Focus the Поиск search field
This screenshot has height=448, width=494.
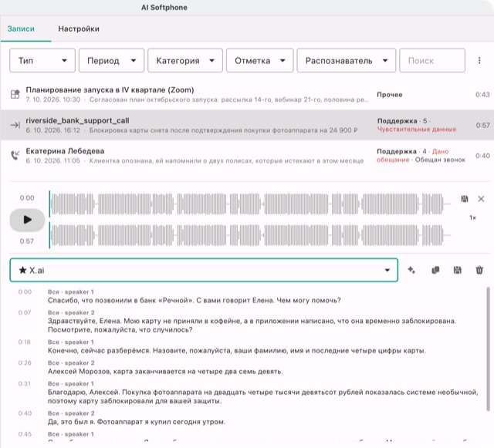[432, 60]
